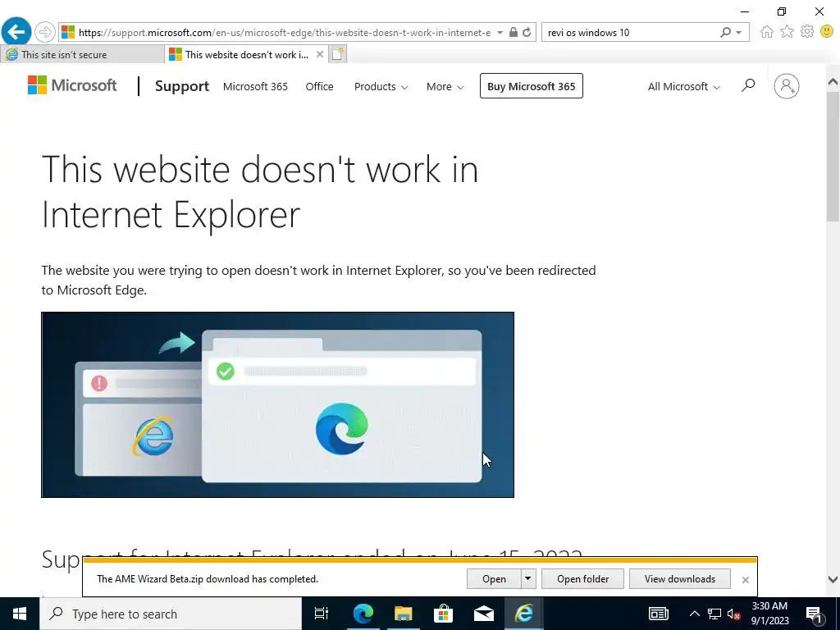Screen dimensions: 840x630
Task: Click the 'Type here to search' taskbar box
Action: [171, 614]
